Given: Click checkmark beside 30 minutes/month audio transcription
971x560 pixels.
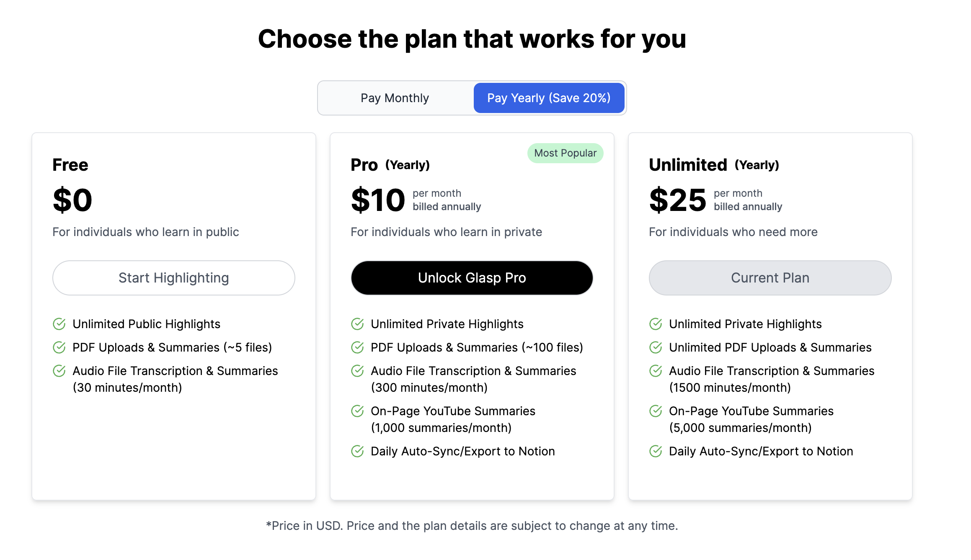Looking at the screenshot, I should pos(59,371).
